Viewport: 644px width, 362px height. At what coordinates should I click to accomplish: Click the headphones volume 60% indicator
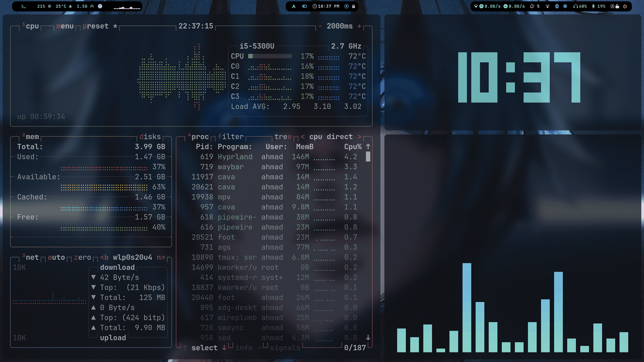(580, 6)
